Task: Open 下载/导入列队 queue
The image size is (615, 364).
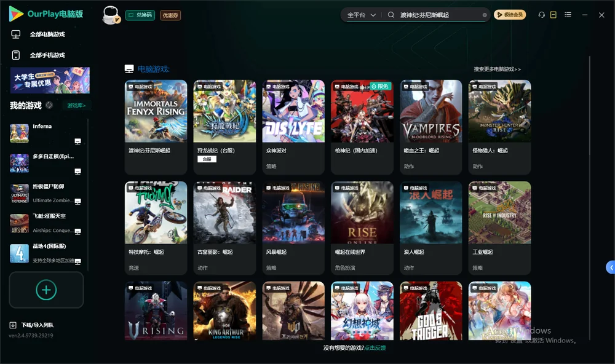Action: coord(38,325)
